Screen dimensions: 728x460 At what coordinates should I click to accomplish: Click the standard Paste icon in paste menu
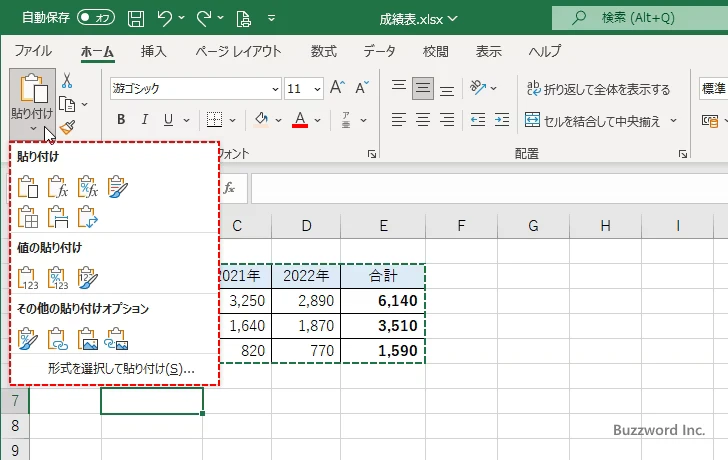(x=27, y=187)
